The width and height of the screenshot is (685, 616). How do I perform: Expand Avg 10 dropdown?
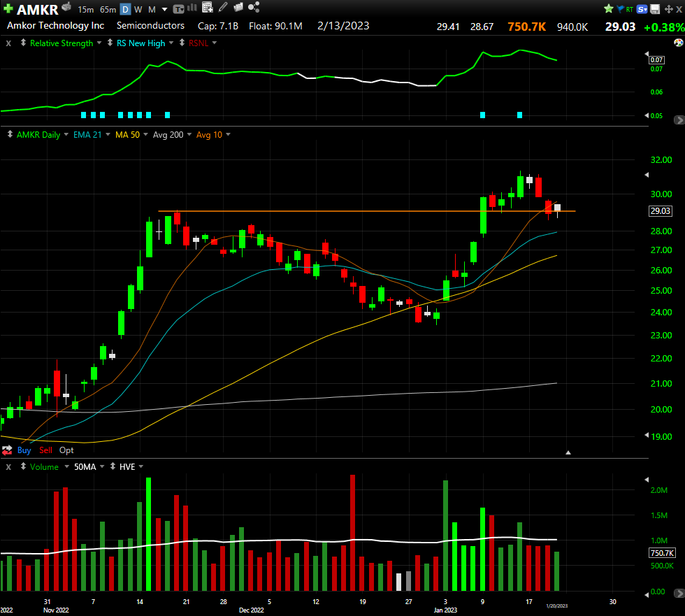click(x=228, y=134)
